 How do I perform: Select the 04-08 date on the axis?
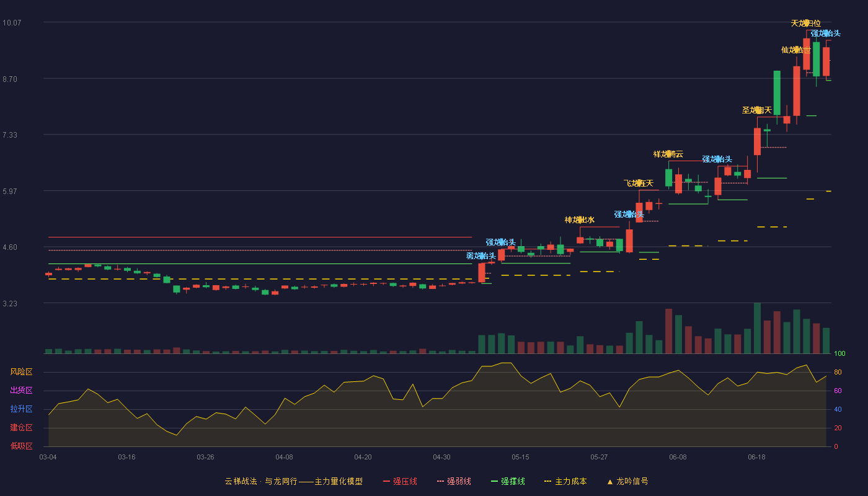click(284, 457)
